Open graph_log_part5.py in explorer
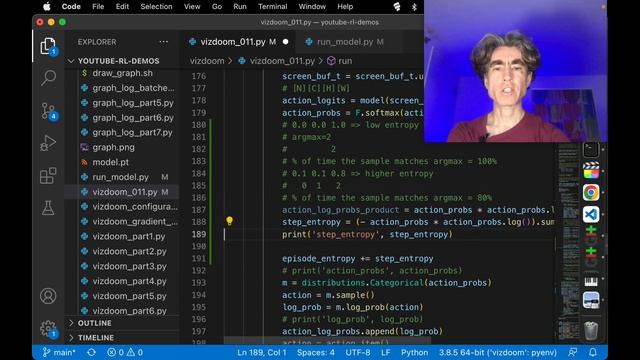Viewport: 640px width, 360px height. (122, 103)
